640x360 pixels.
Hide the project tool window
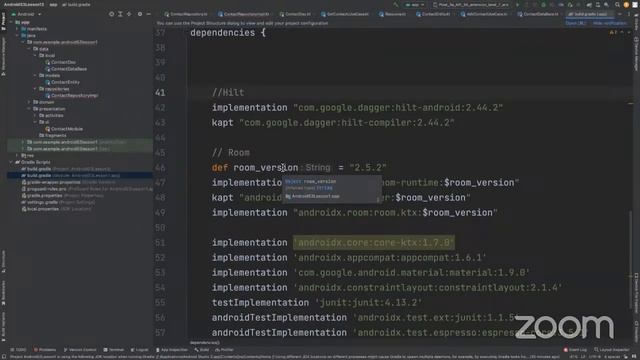pos(149,14)
